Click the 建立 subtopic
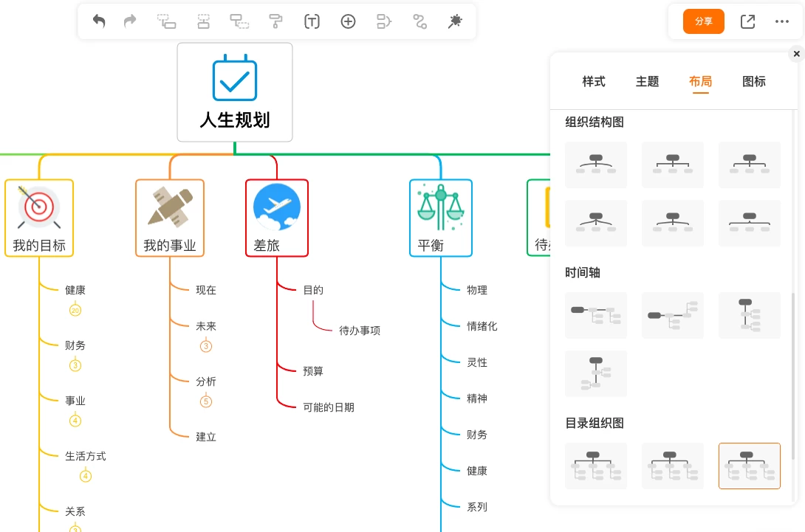 click(x=206, y=437)
